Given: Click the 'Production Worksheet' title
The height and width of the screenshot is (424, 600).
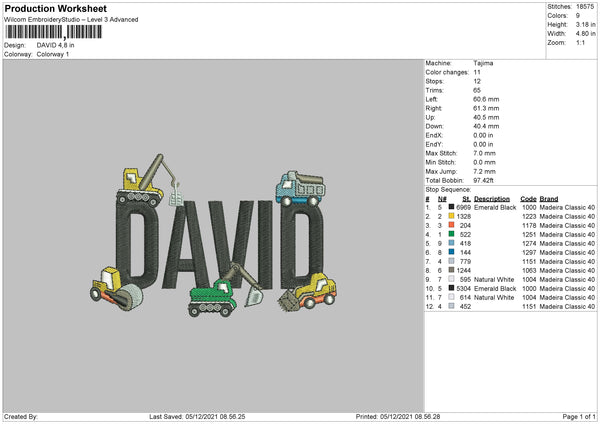Looking at the screenshot, I should 55,8.
